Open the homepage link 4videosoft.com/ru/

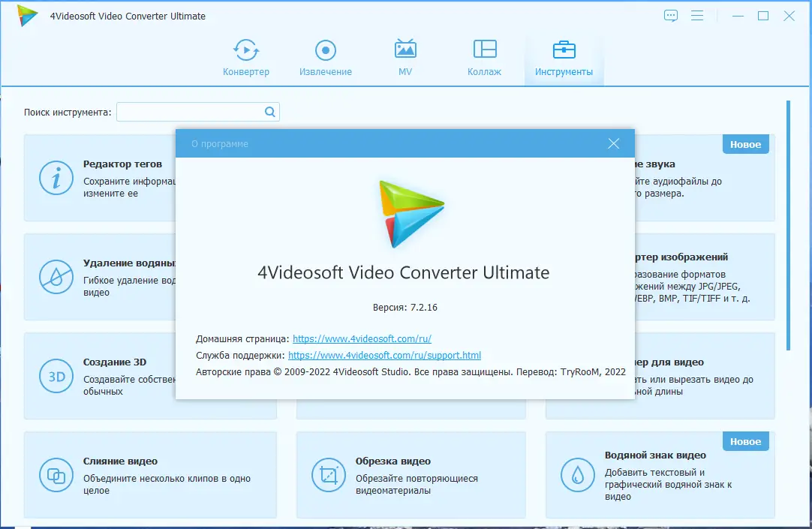pyautogui.click(x=362, y=338)
